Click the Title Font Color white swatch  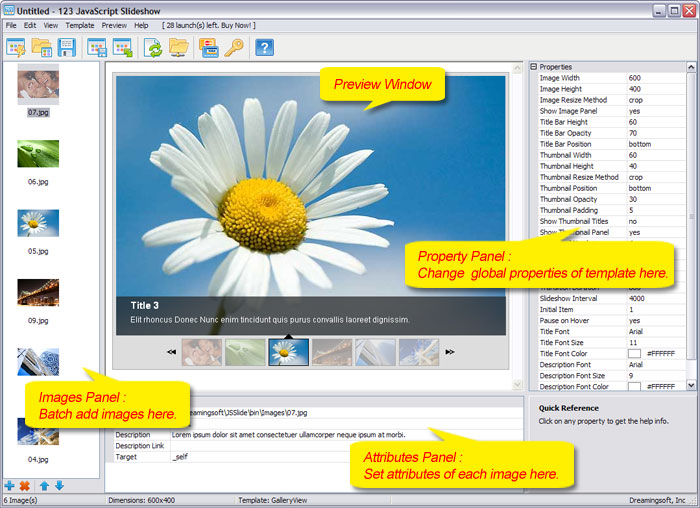click(x=634, y=353)
